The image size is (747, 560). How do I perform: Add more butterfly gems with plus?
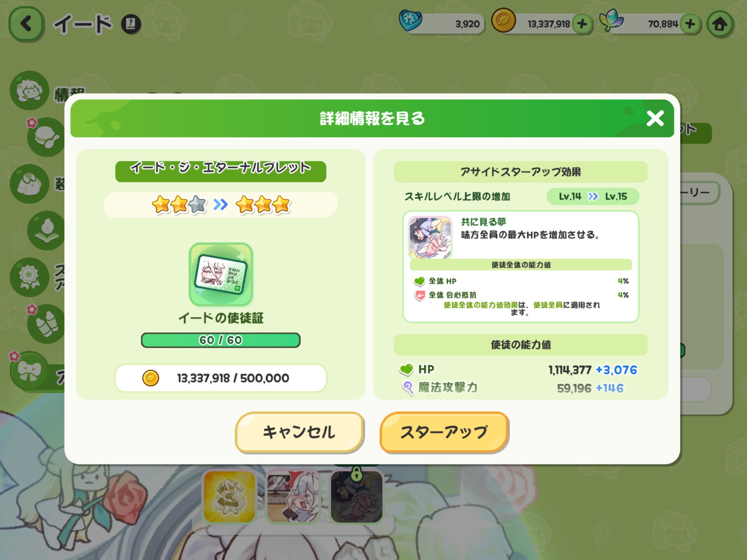pos(690,24)
